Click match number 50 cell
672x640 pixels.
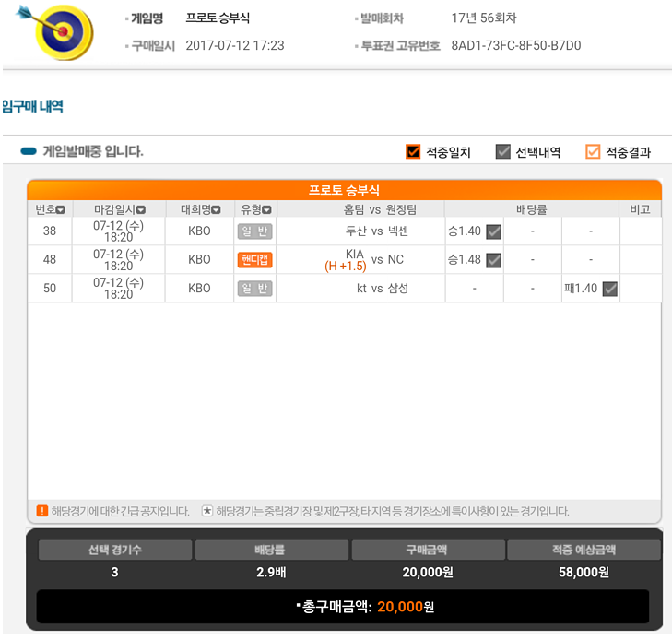[50, 288]
